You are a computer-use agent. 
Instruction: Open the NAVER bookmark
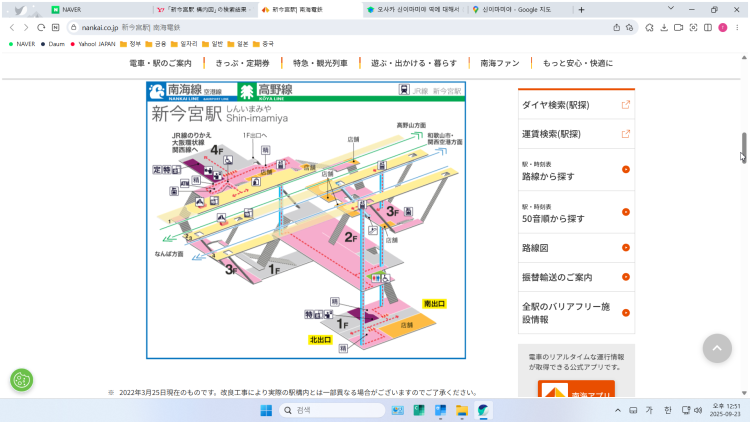(22, 44)
